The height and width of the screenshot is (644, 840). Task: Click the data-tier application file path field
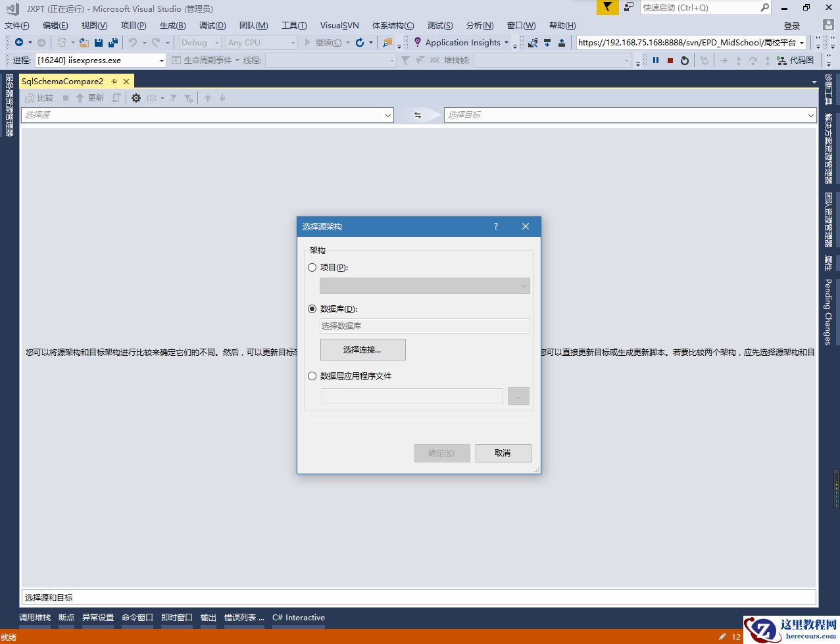(412, 395)
